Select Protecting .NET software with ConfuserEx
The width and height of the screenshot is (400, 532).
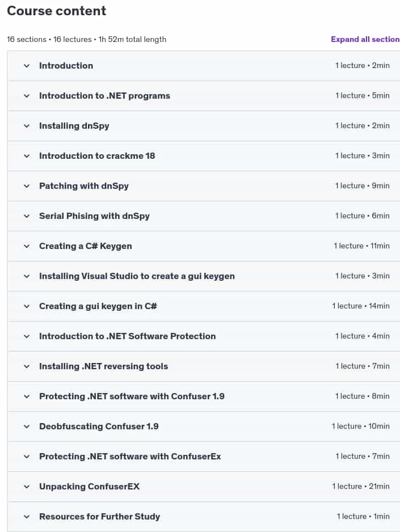pos(130,457)
